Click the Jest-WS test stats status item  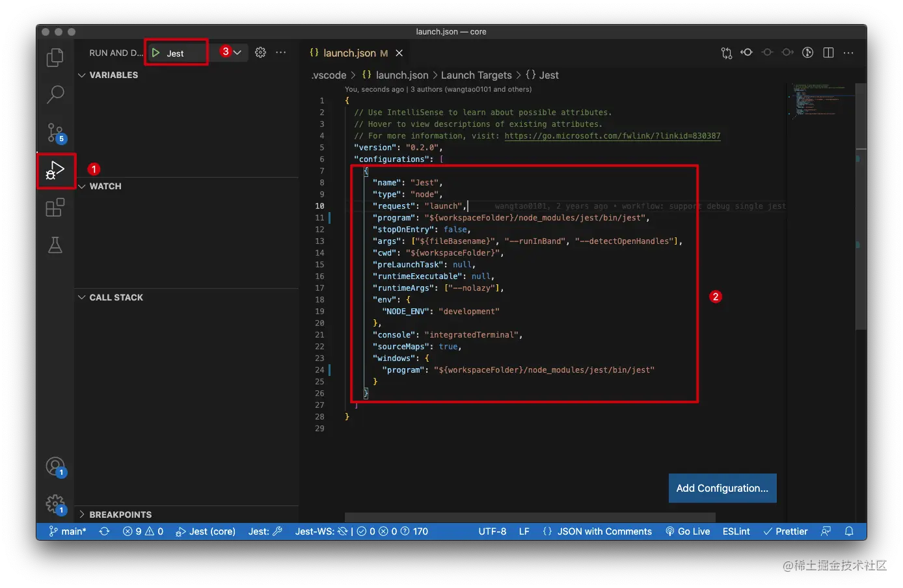[362, 531]
